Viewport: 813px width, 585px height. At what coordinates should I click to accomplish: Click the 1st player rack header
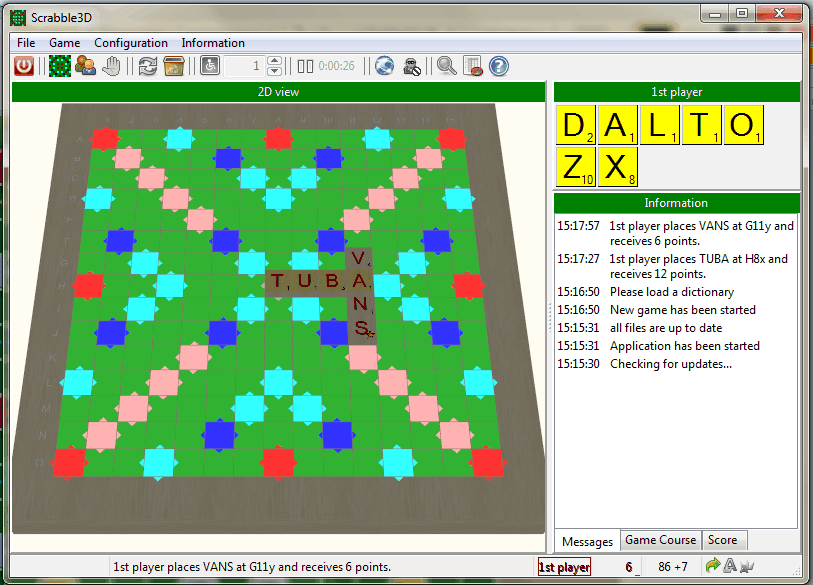click(x=677, y=92)
